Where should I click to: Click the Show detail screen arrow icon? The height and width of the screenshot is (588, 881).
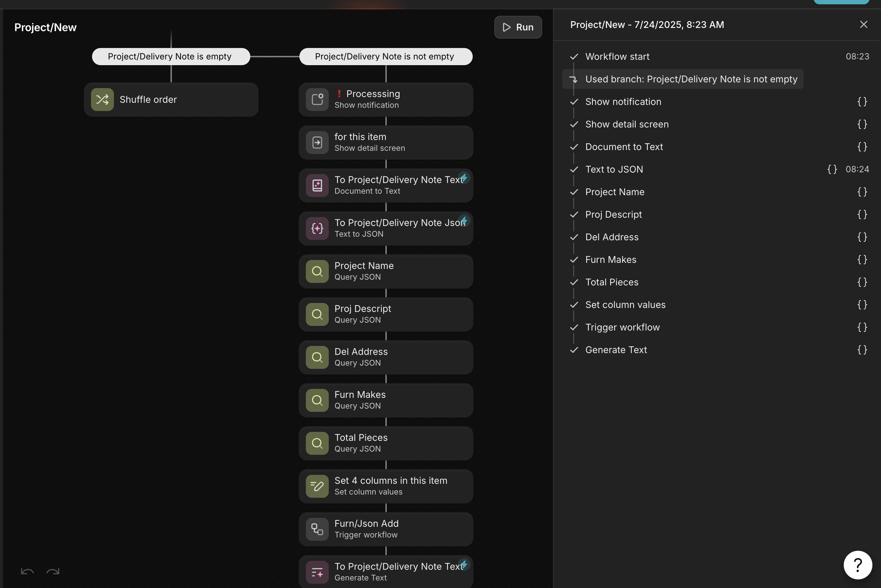[317, 143]
